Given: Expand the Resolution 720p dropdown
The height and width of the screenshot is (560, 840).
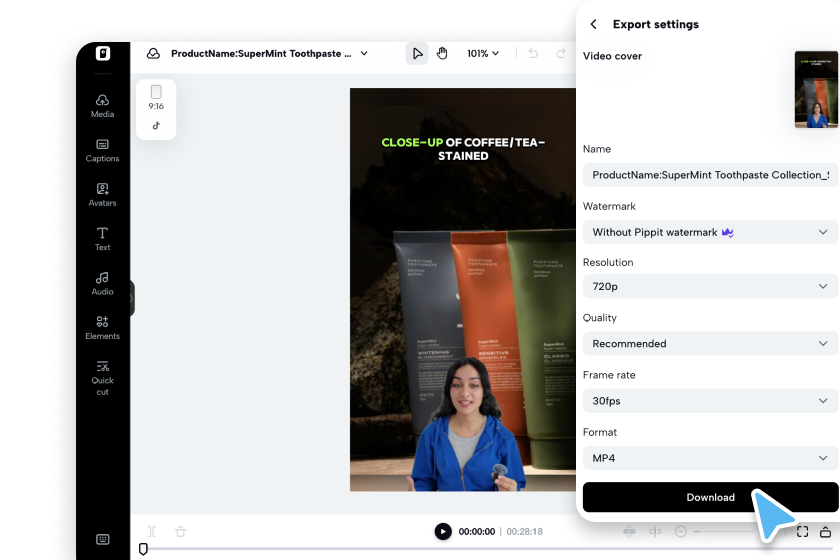Looking at the screenshot, I should (x=710, y=286).
